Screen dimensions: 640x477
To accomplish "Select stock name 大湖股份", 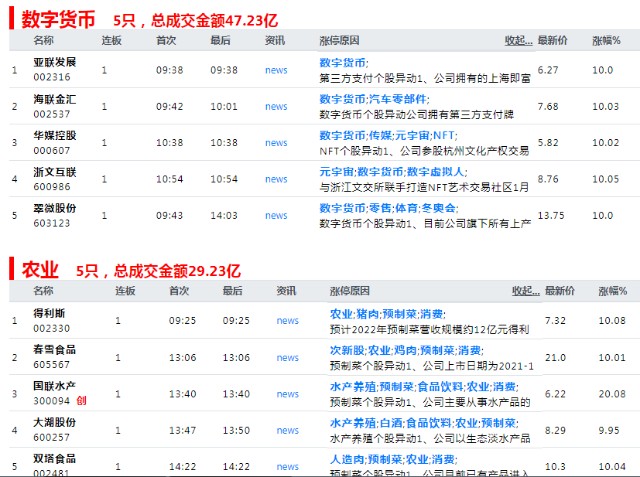I will pos(55,422).
